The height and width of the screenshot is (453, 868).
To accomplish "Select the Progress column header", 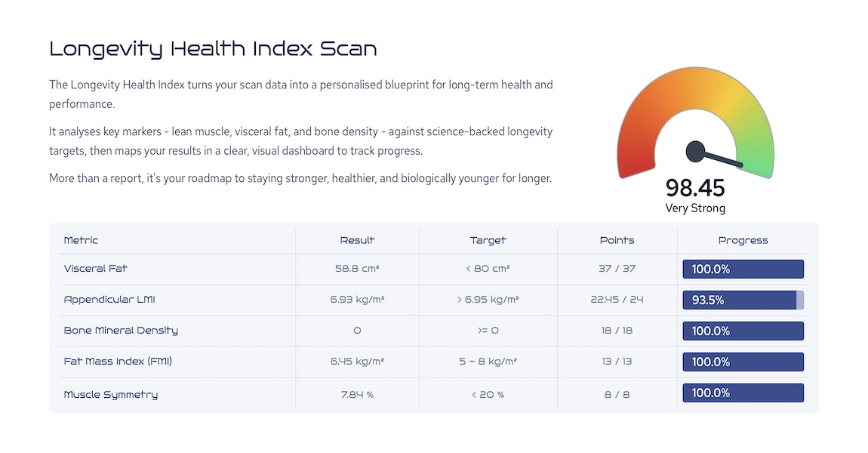I will point(743,240).
